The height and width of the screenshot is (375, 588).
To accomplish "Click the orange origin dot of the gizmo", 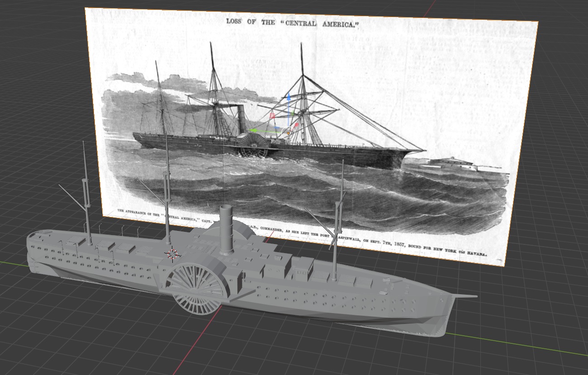I will (x=288, y=133).
